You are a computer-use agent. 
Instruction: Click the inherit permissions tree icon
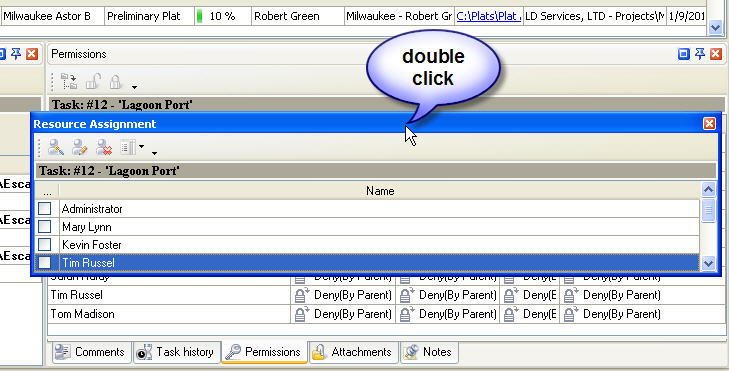click(69, 81)
